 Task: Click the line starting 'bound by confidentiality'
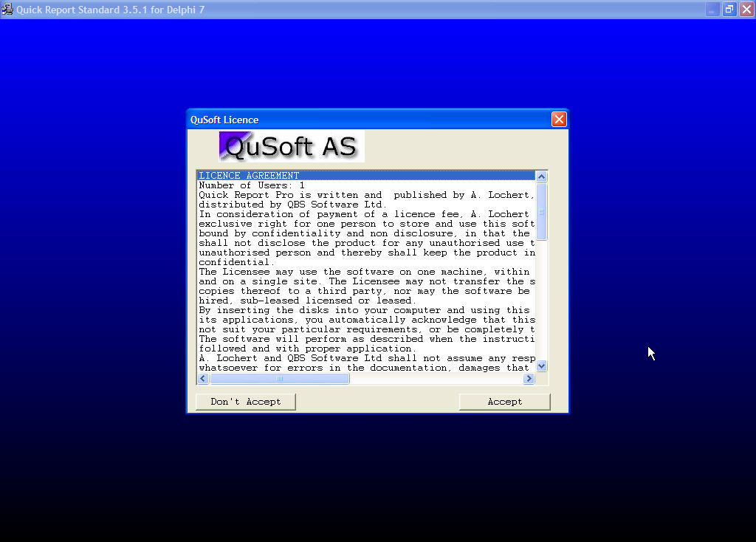pos(366,233)
